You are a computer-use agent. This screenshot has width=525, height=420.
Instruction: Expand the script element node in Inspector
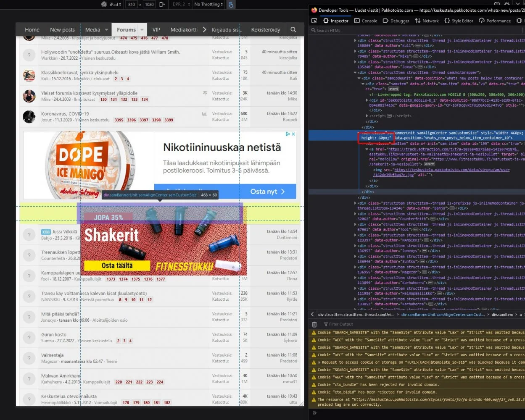click(366, 115)
